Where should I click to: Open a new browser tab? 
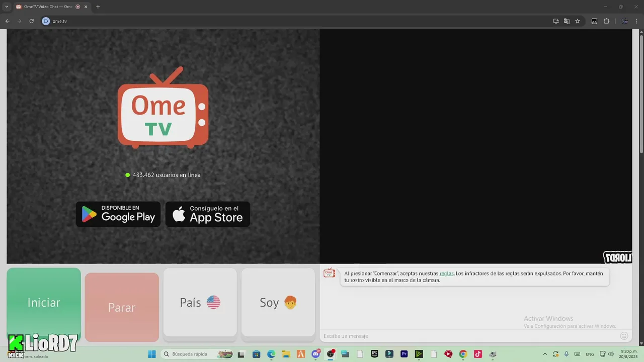98,7
